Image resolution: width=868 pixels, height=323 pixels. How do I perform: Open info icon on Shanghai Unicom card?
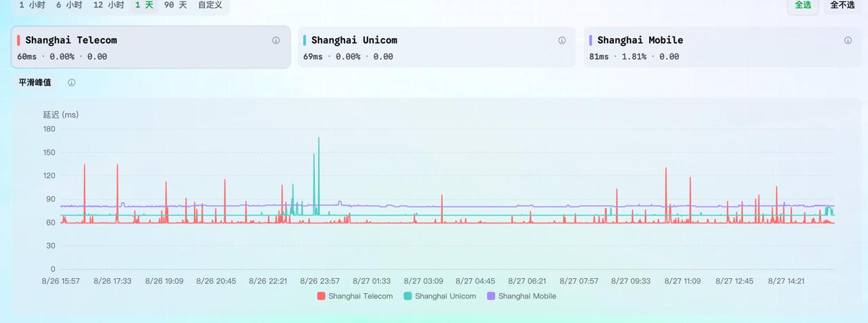tap(562, 41)
